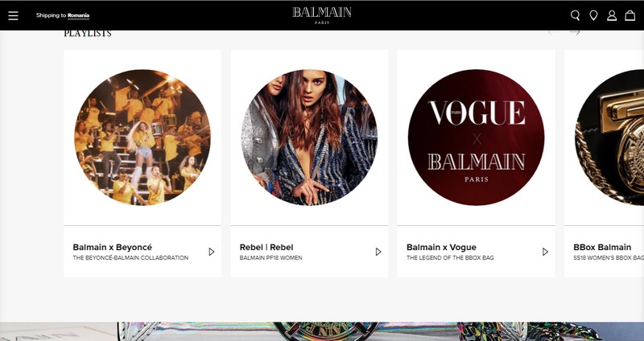
Task: Open the Rebel | Rebel model thumbnail
Action: point(309,137)
